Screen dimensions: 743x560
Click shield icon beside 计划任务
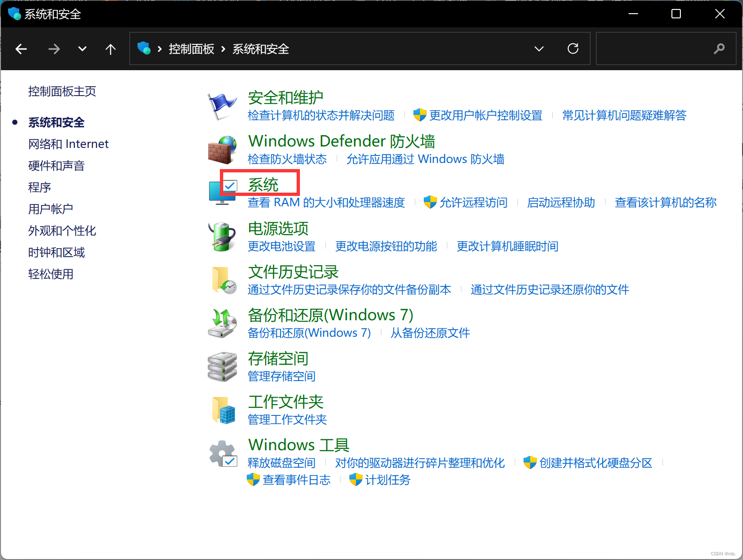(x=356, y=479)
